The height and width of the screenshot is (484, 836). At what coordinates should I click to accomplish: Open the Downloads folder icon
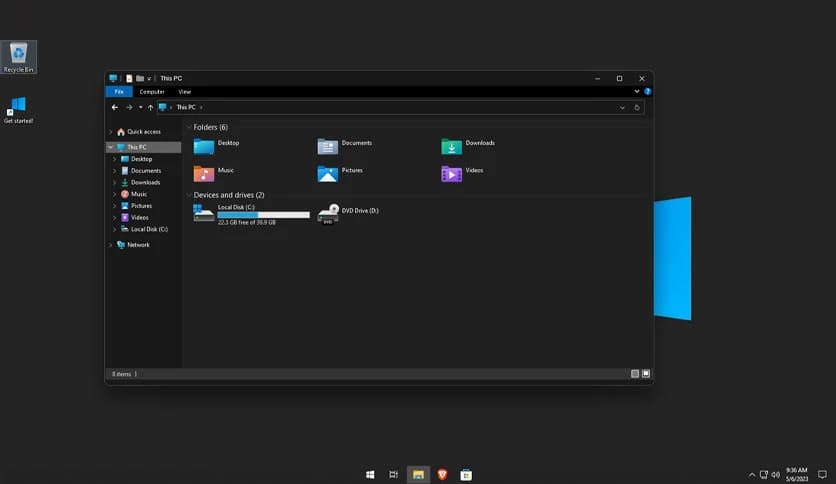(452, 147)
